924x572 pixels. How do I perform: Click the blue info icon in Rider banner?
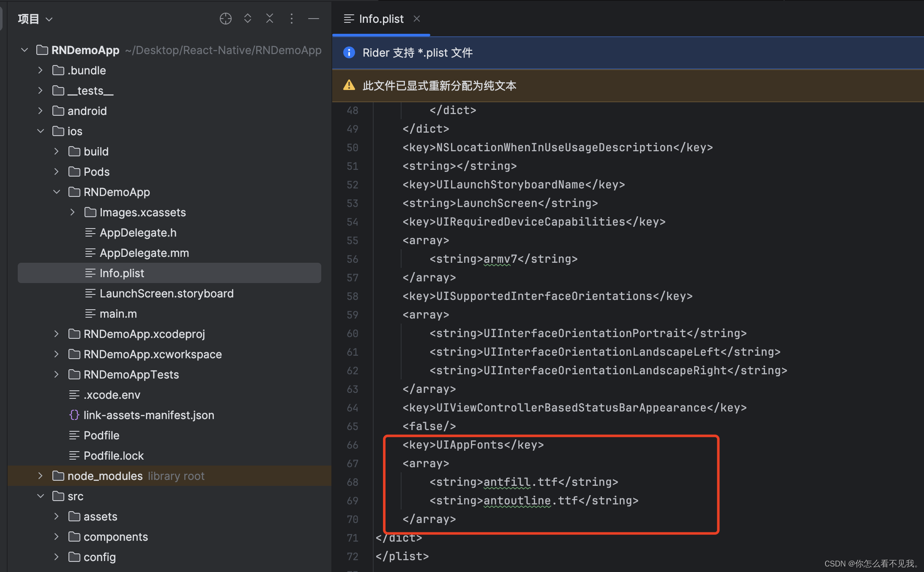[349, 52]
